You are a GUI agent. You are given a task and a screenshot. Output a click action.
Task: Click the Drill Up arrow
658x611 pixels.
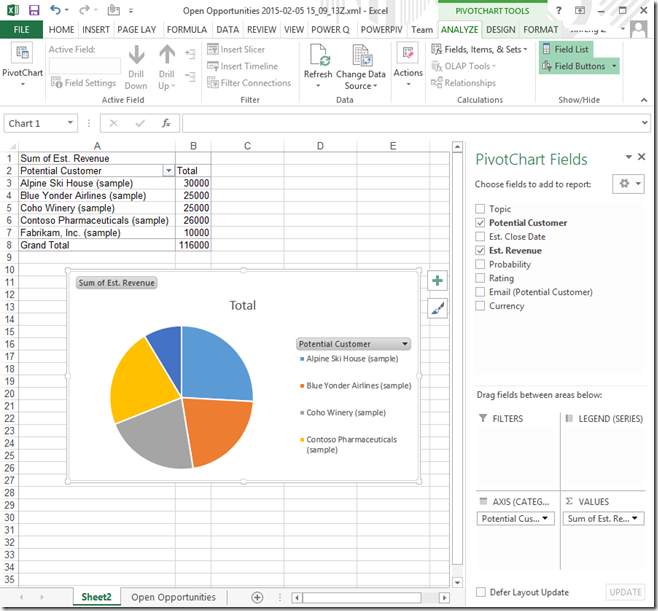[x=167, y=67]
